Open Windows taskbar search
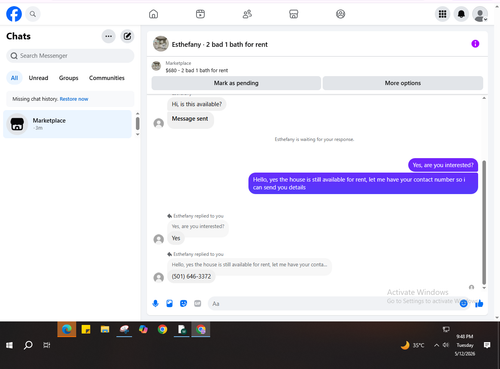The height and width of the screenshot is (369, 500). 28,345
